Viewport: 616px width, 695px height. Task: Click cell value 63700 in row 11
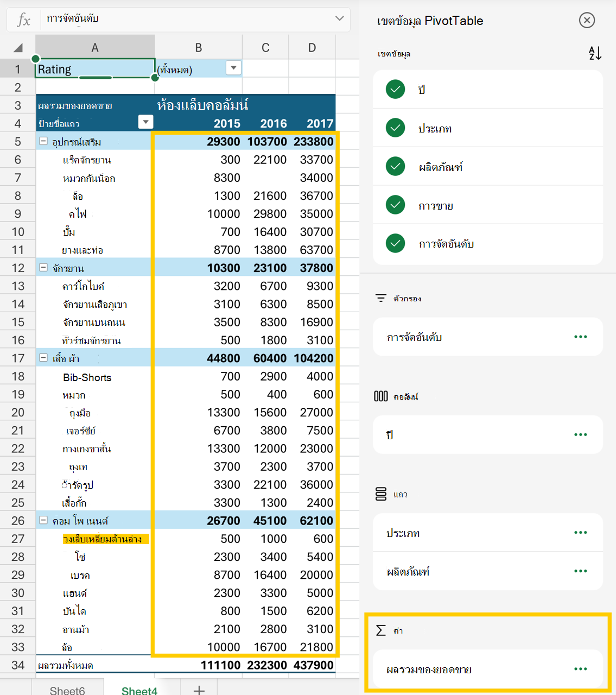(316, 250)
